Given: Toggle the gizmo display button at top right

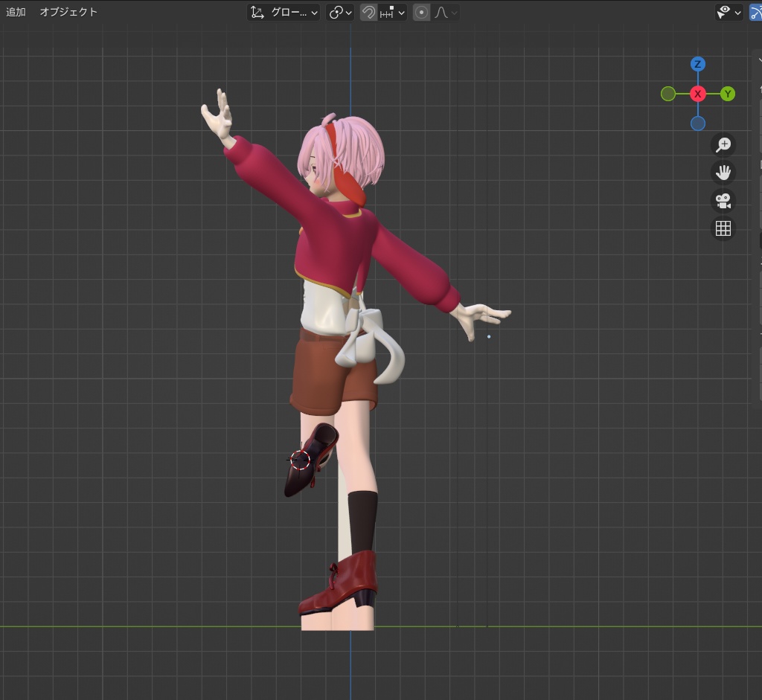Looking at the screenshot, I should click(755, 13).
